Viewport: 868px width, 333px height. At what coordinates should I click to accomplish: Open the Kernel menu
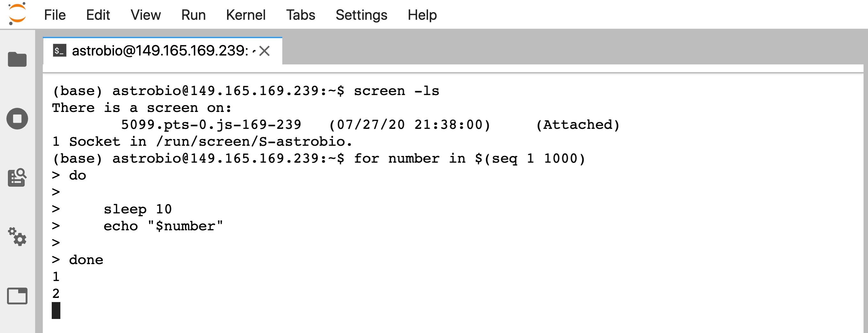pyautogui.click(x=246, y=15)
